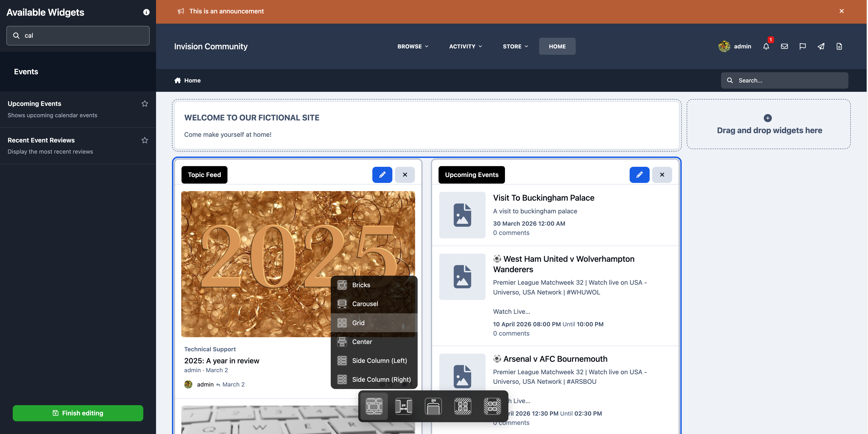Edit the Topic Feed widget with the pencil
The image size is (868, 434).
382,175
